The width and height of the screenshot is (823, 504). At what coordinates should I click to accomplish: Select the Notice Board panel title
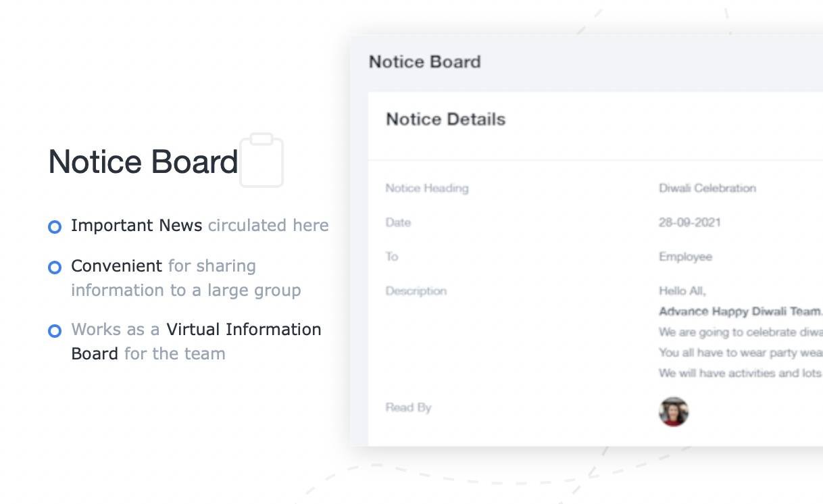point(424,61)
